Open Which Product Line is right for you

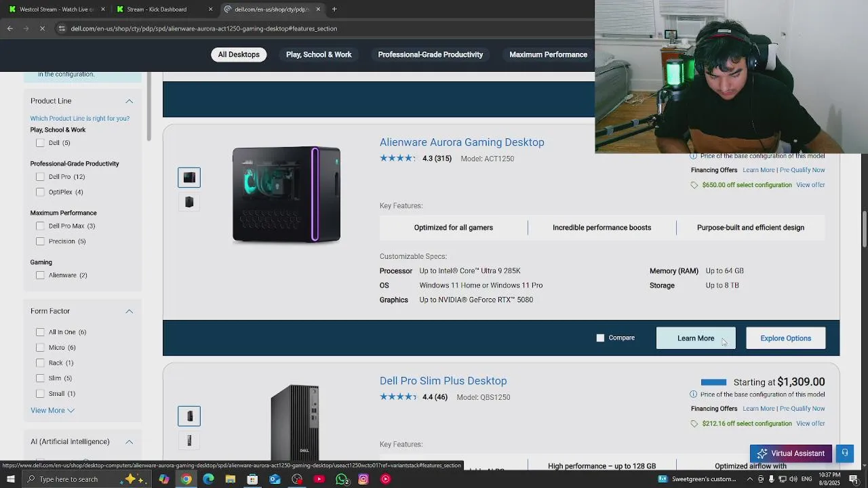pos(80,118)
